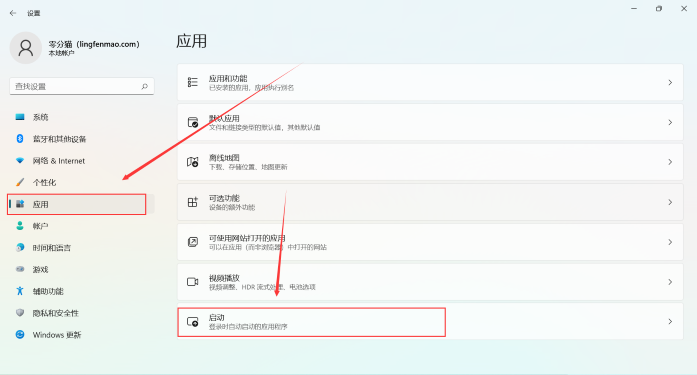Click the account name 零分猫 (lingfenmao.com)
697x375 pixels.
click(94, 44)
